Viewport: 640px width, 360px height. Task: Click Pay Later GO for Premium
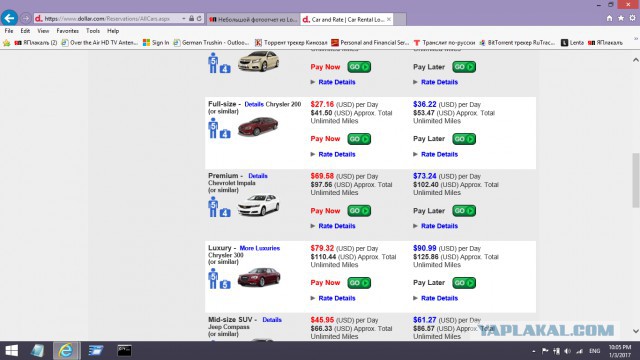[x=464, y=211]
